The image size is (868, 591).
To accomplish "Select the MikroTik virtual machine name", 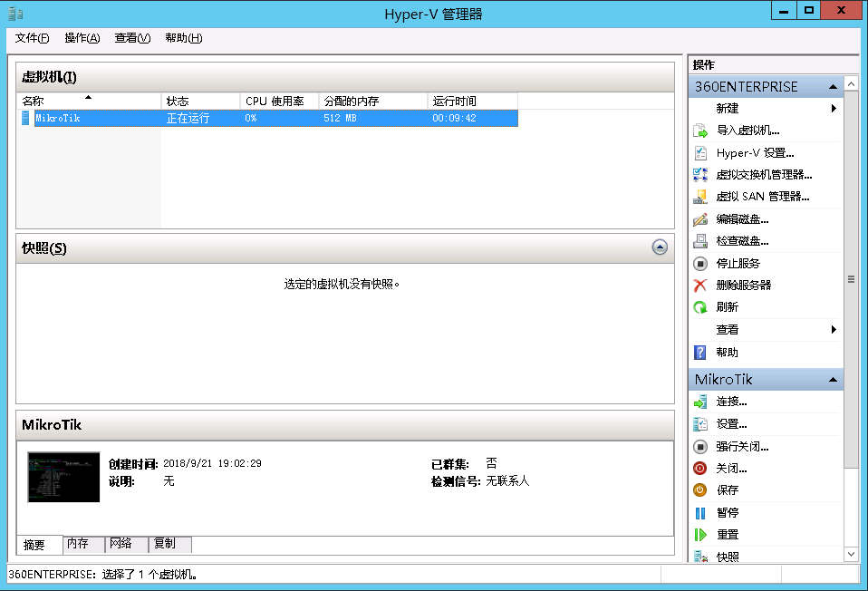I will click(x=58, y=118).
